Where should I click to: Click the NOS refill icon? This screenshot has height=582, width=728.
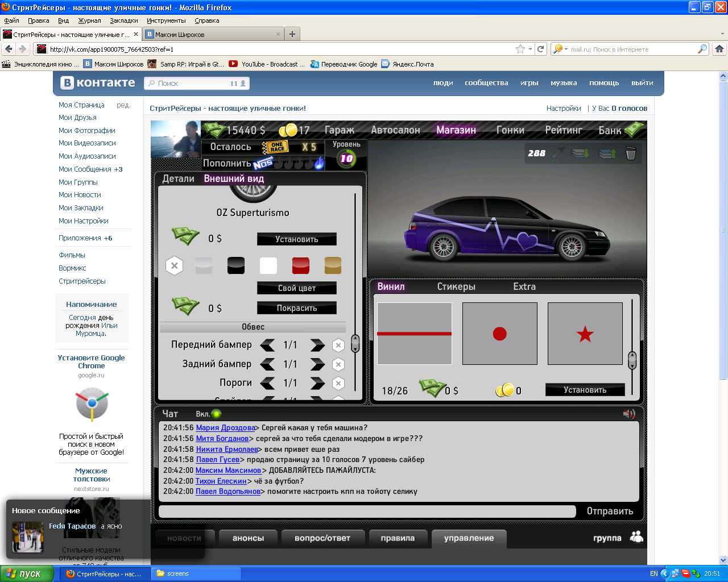(x=263, y=164)
